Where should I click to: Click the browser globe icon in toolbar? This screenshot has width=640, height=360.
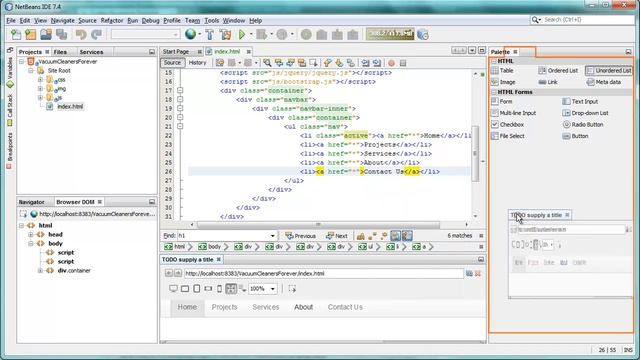190,34
